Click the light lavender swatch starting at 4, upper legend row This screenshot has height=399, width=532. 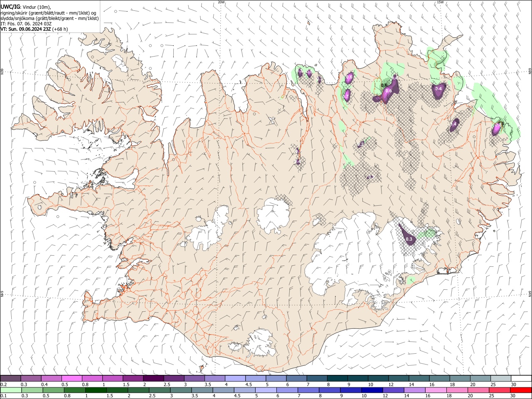click(235, 378)
